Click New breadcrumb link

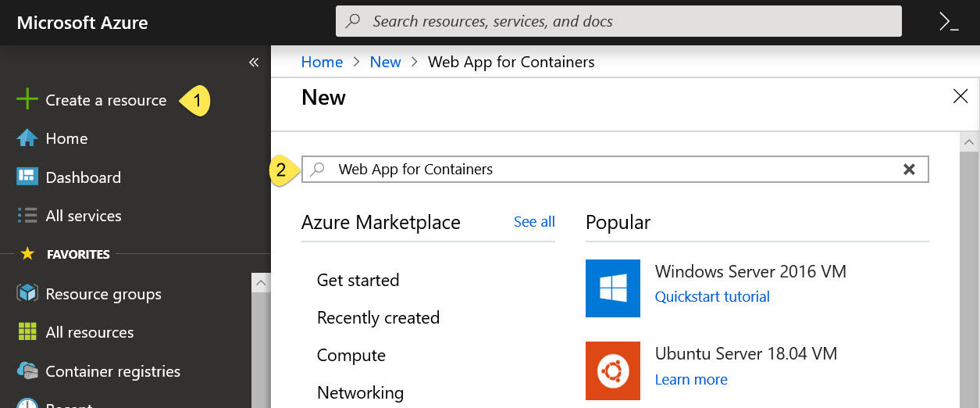(x=385, y=62)
